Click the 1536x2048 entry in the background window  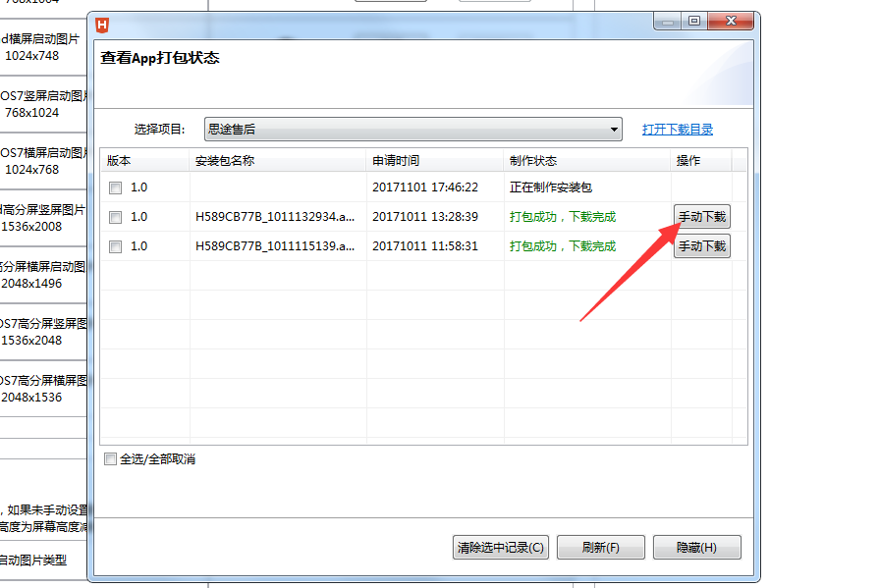click(31, 341)
